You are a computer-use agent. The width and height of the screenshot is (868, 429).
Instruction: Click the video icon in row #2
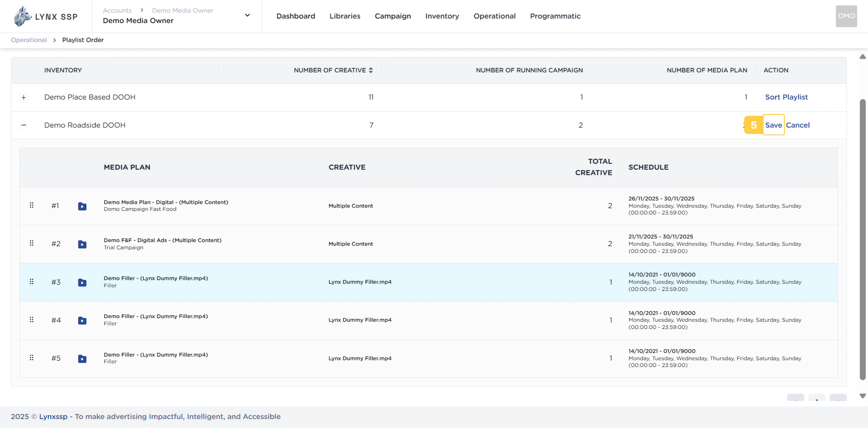(x=82, y=244)
